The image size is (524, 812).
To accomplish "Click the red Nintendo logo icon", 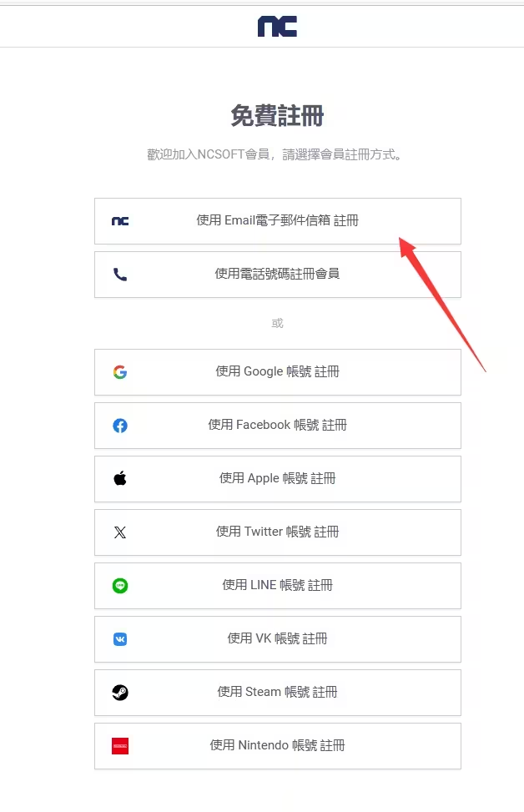I will (120, 746).
